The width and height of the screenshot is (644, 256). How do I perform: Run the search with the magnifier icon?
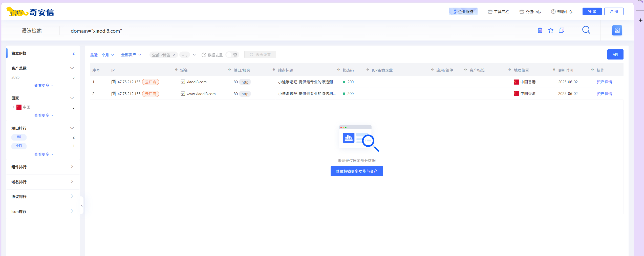coord(586,30)
